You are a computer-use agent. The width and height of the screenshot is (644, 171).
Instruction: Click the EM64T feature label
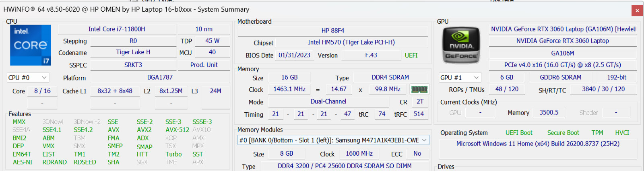tap(22, 154)
